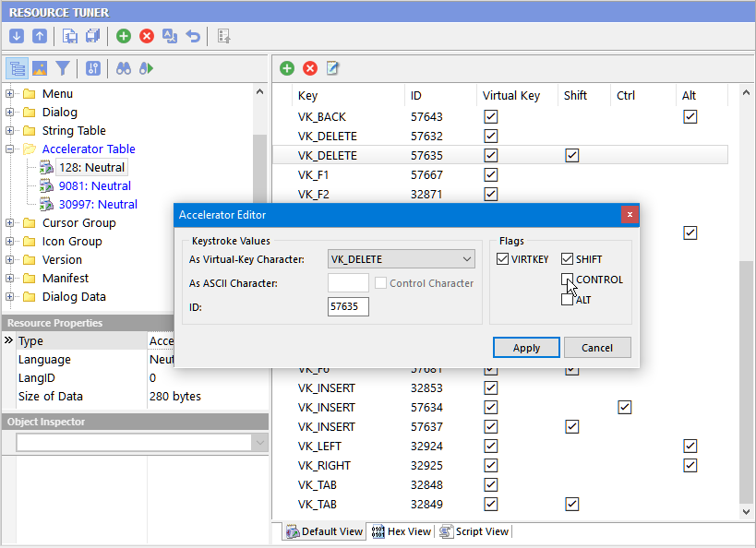756x548 pixels.
Task: Switch to the Hex View tab
Action: click(401, 531)
